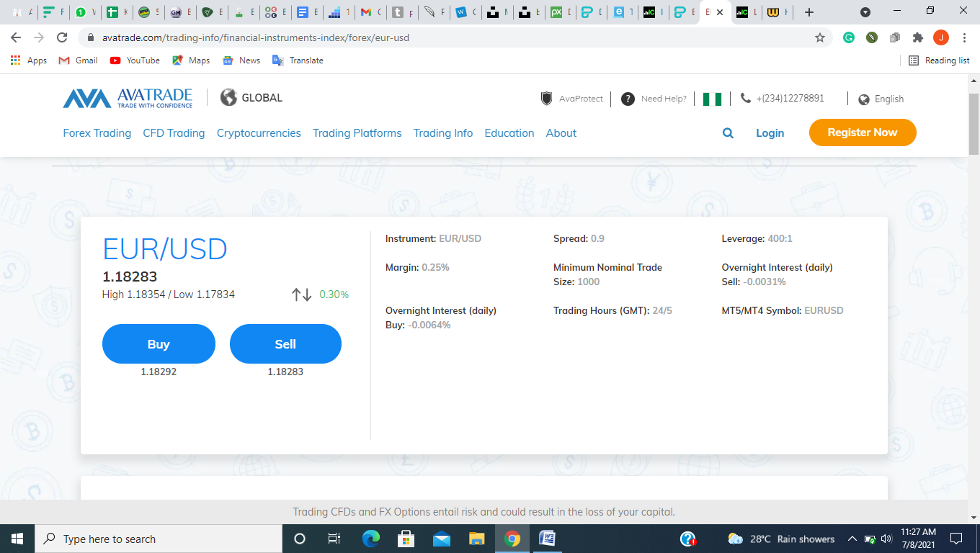Open the Trading Platforms menu
The image size is (980, 553).
357,133
